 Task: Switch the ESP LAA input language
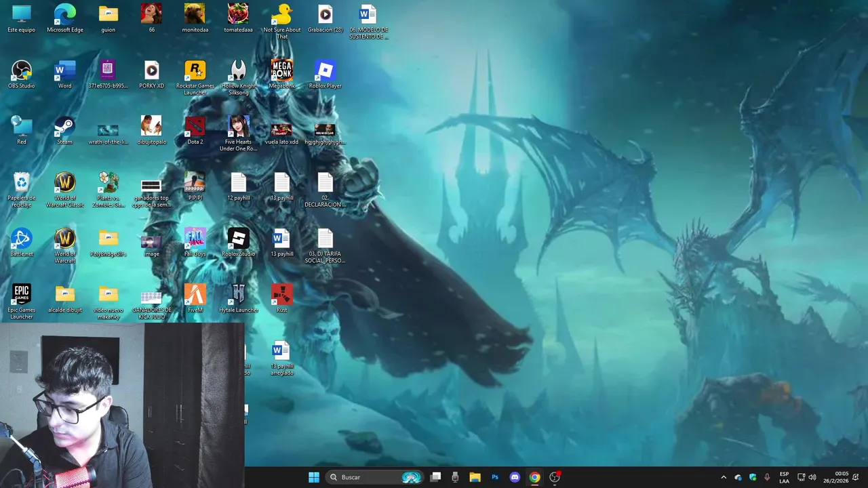(x=784, y=477)
